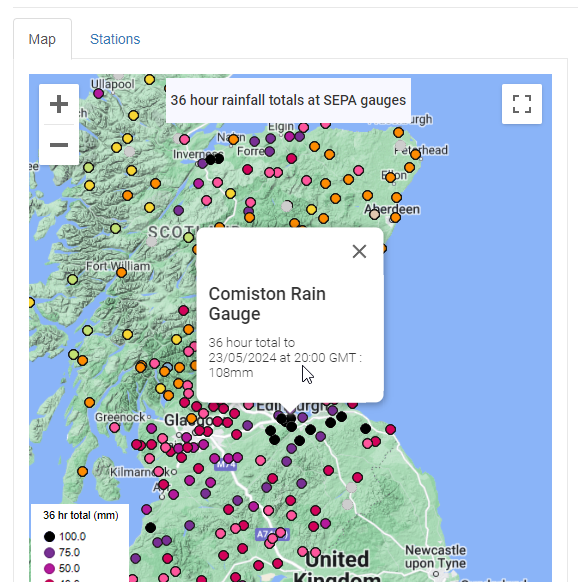Select the orange gauge marker at Peterhead
578x582 pixels.
415,154
